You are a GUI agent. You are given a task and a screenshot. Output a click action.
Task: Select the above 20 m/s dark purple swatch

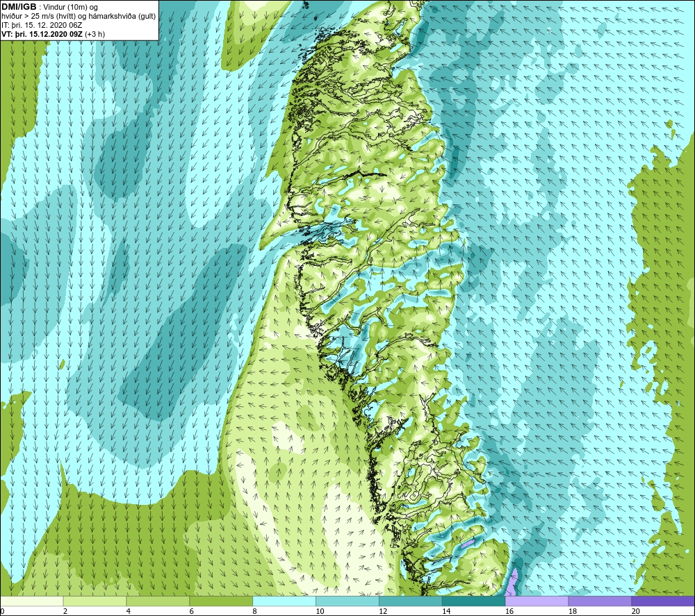[663, 601]
